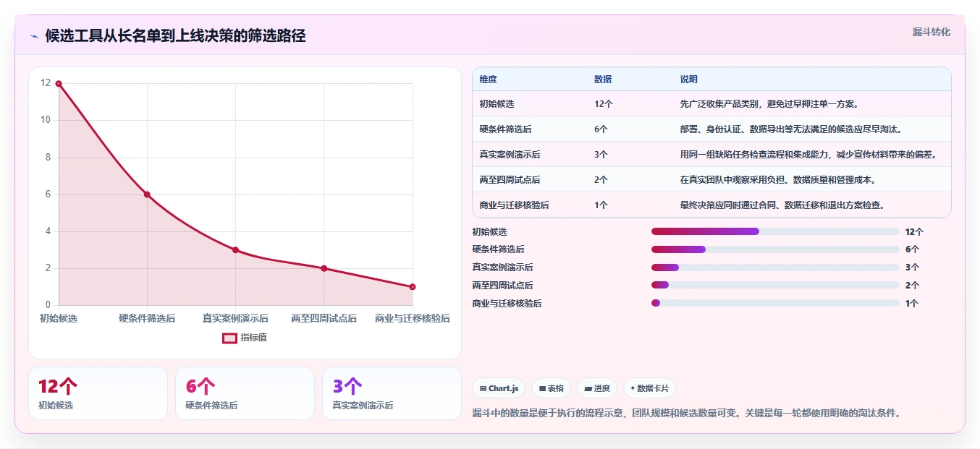Click the 进度 tag icon

[x=588, y=389]
